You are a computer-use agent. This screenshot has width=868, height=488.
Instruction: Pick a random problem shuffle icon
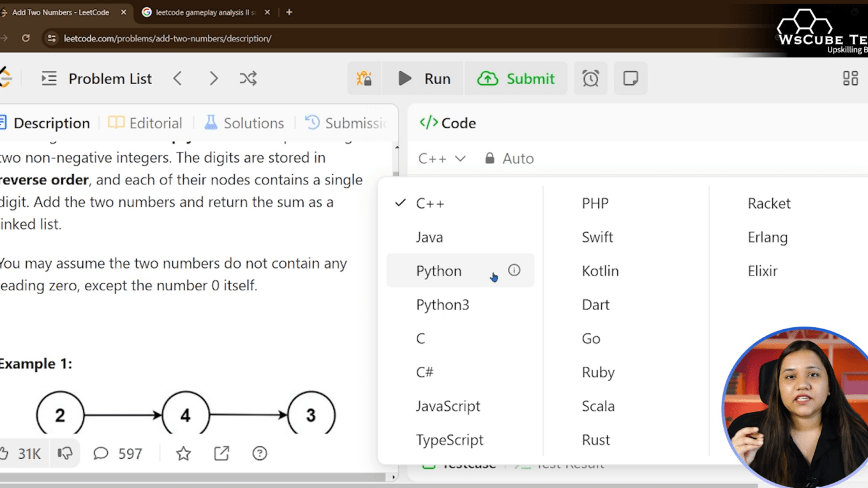[x=248, y=78]
